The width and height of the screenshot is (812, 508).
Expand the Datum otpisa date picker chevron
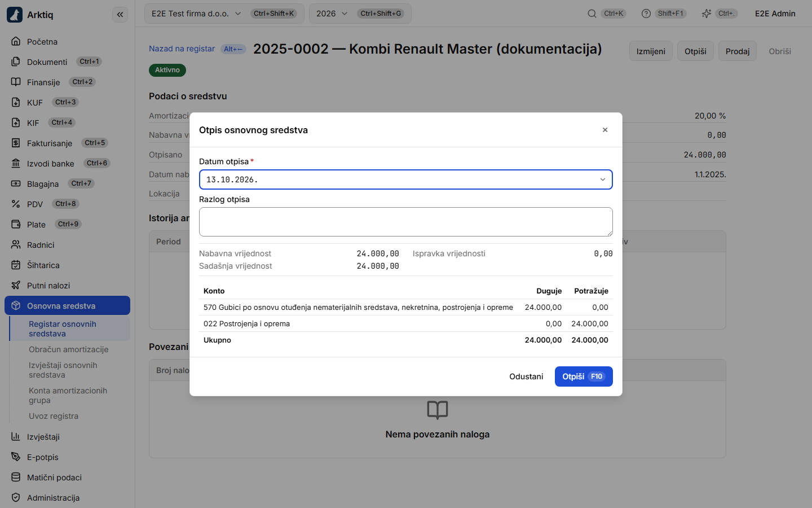(x=603, y=179)
